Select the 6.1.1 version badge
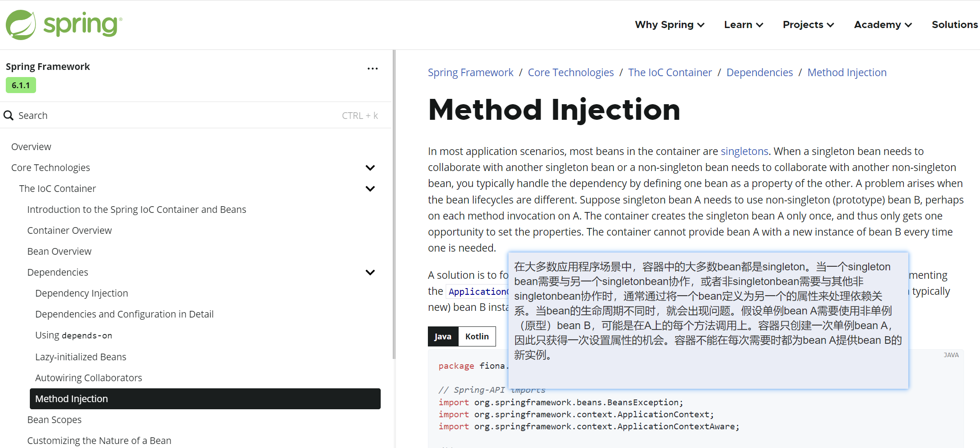This screenshot has width=980, height=448. 21,85
